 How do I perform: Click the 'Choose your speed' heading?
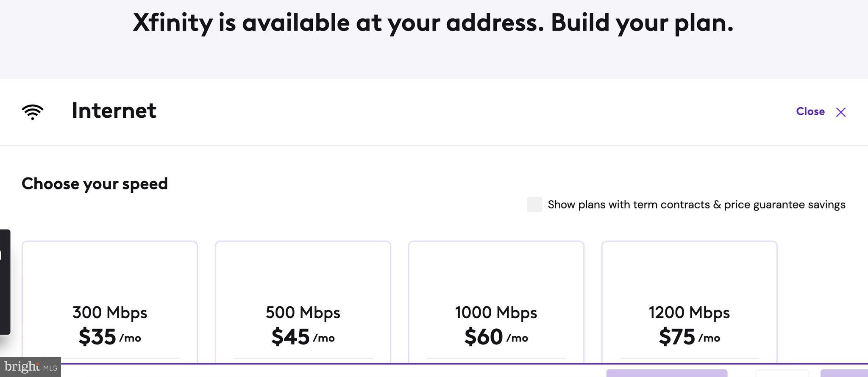95,184
